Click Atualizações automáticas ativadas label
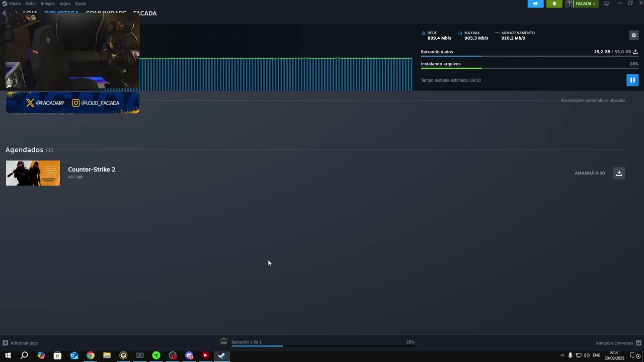 click(x=593, y=101)
